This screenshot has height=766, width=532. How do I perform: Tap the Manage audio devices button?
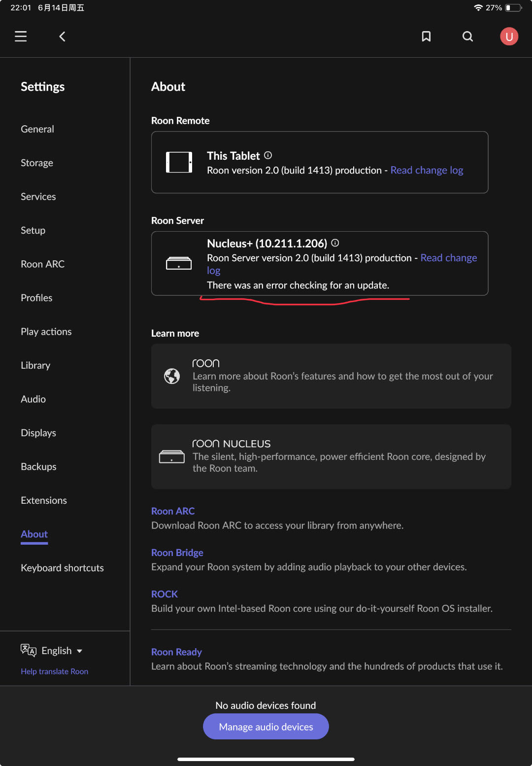(266, 727)
